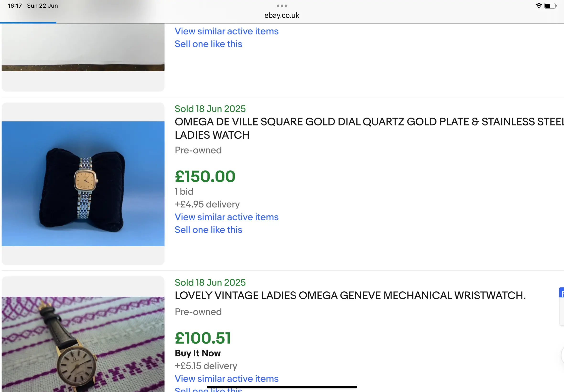The image size is (564, 392).
Task: Tap the battery status icon
Action: 550,6
